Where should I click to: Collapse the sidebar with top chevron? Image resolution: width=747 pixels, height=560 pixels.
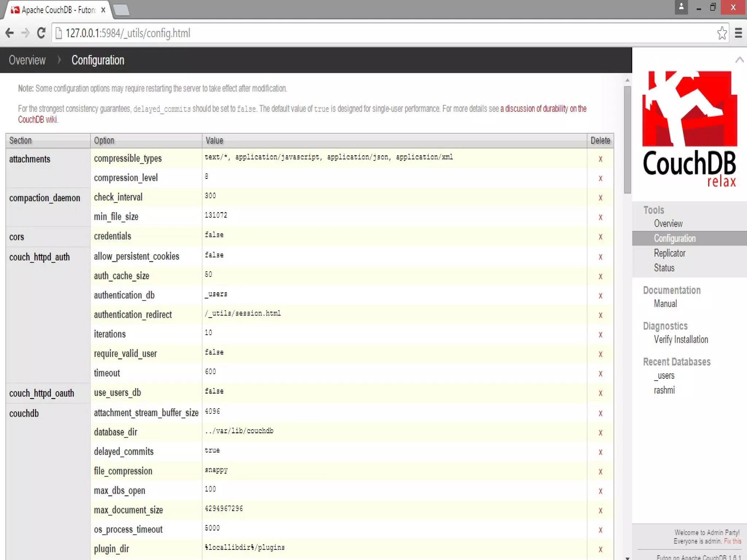click(739, 60)
